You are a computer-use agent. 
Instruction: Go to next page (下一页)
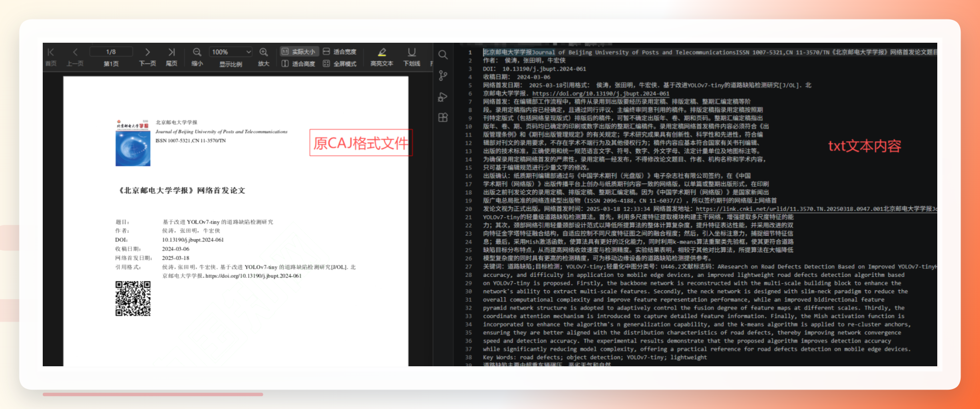coord(148,57)
